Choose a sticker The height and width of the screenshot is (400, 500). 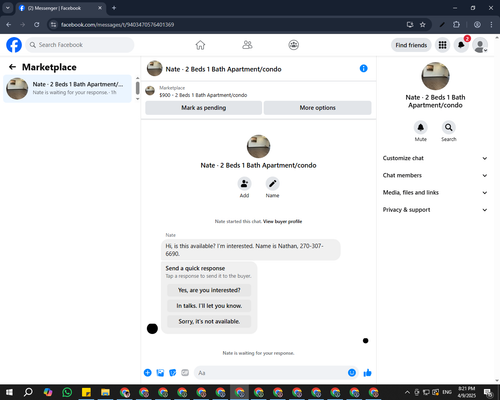point(173,373)
